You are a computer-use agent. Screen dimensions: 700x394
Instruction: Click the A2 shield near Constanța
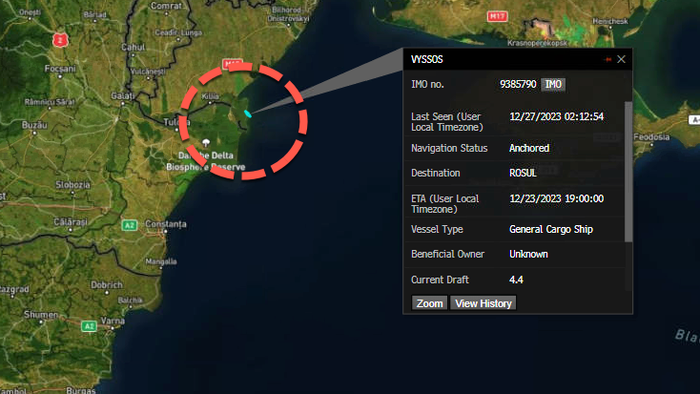point(129,225)
